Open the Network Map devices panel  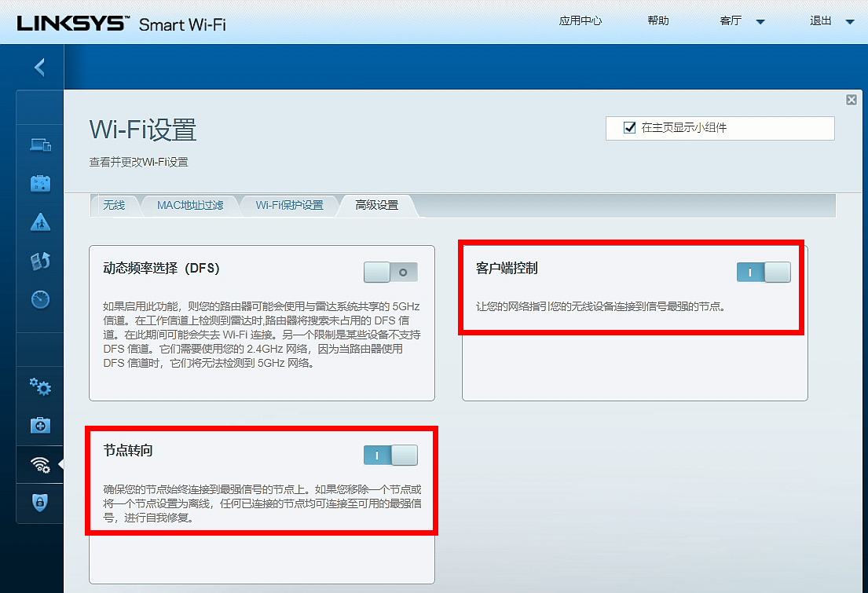[x=40, y=145]
